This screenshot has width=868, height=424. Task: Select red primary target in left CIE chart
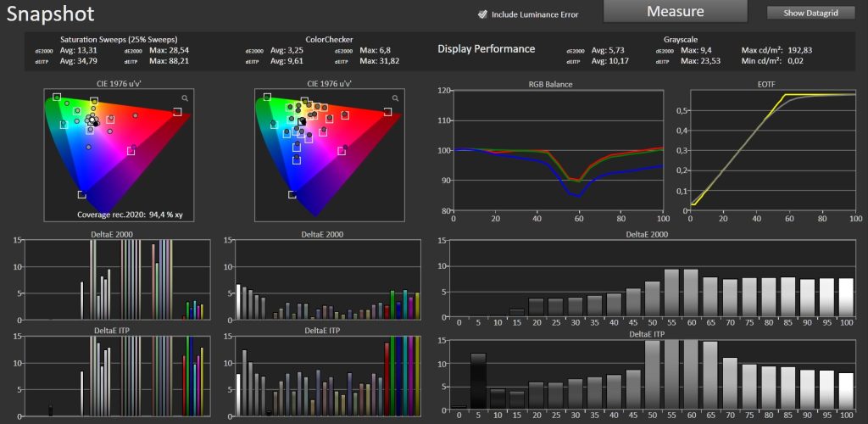click(177, 111)
